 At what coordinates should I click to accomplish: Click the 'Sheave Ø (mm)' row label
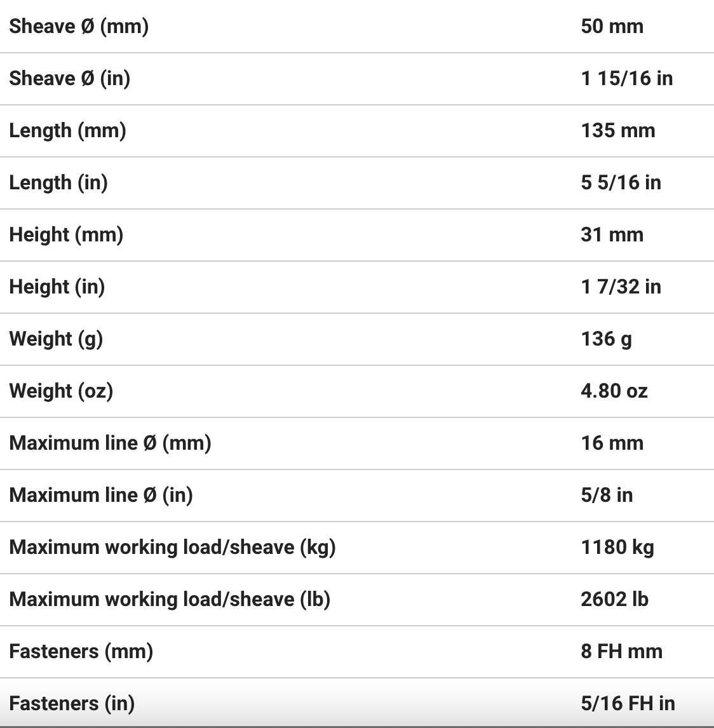[79, 27]
